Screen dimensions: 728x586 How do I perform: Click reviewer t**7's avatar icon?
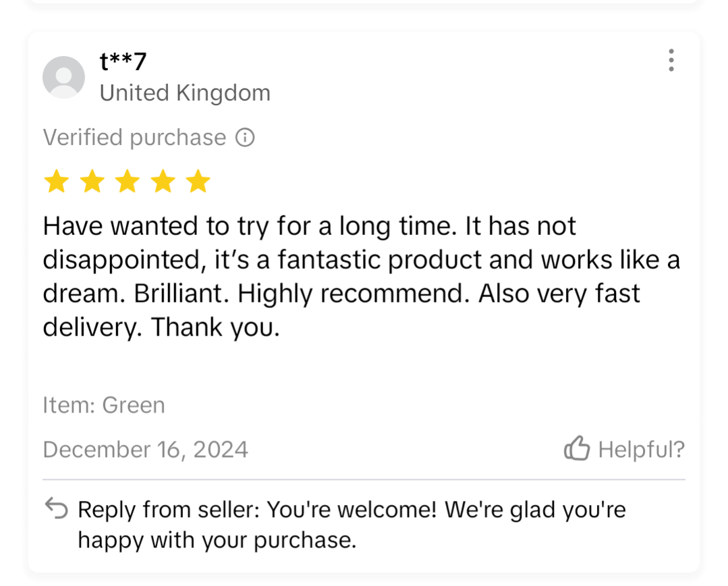[63, 77]
